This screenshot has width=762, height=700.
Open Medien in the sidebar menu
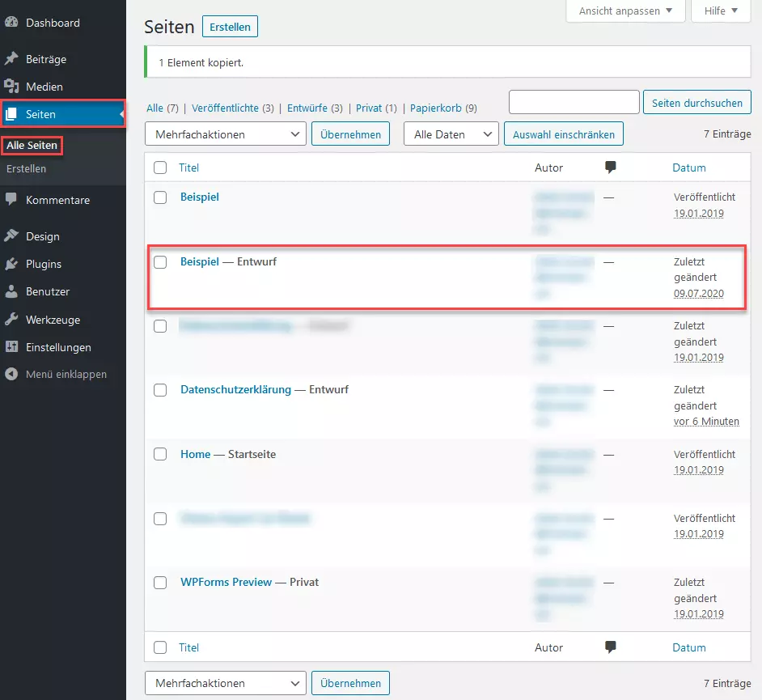pos(44,87)
